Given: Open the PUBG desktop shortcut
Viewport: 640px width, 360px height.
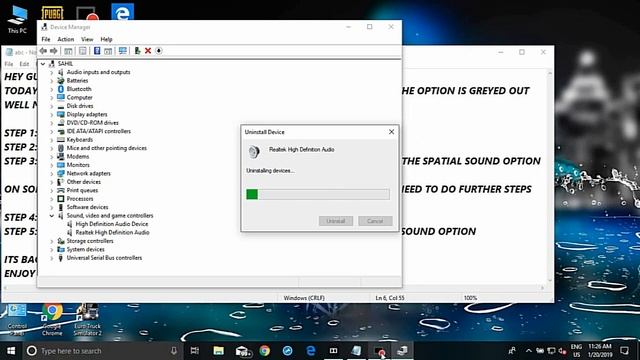Looking at the screenshot, I should [53, 13].
